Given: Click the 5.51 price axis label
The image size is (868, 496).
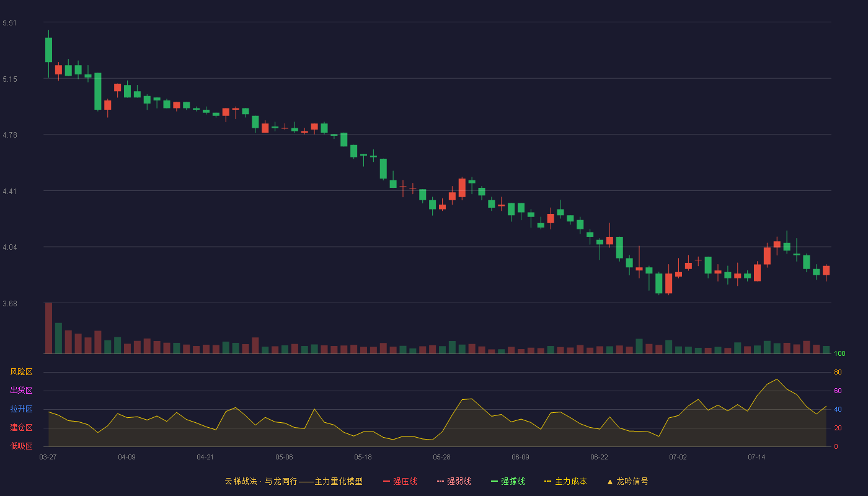Looking at the screenshot, I should 10,23.
